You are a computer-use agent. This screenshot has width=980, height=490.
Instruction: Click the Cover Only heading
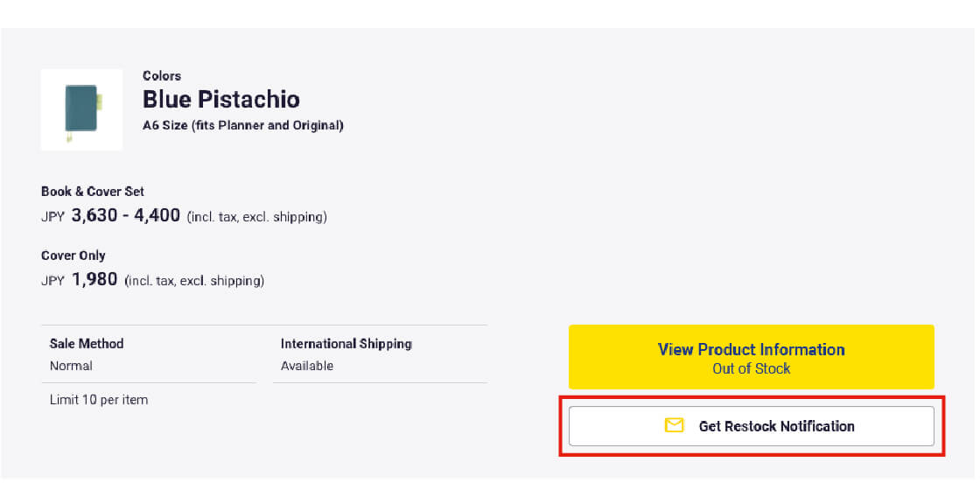pyautogui.click(x=73, y=255)
